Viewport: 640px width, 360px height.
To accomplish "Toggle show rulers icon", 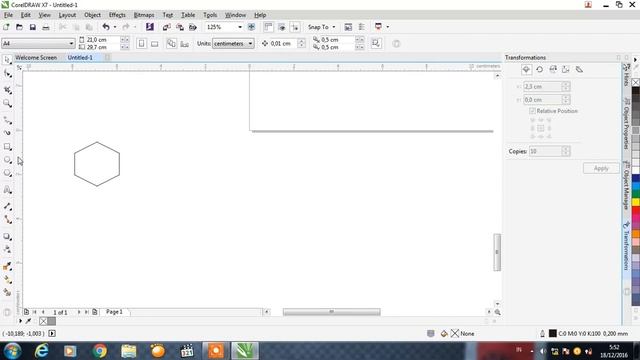I will [x=268, y=27].
